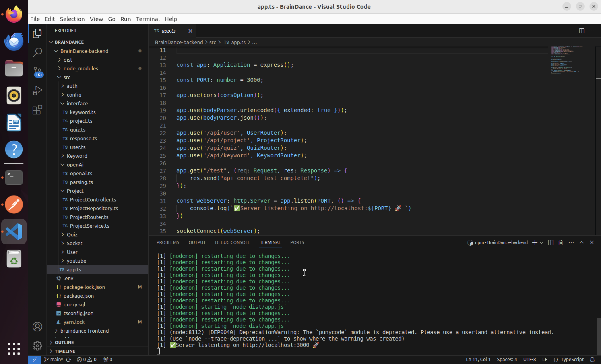
Task: Close the app.ts editor tab
Action: [190, 31]
